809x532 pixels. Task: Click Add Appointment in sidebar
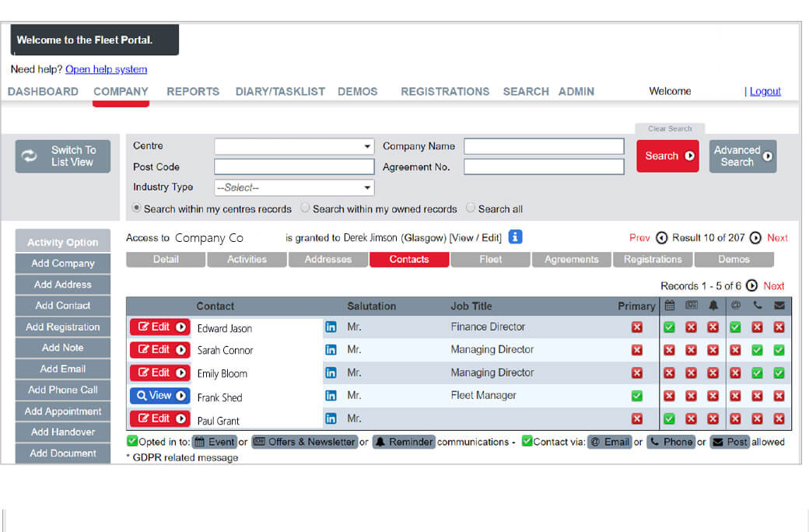click(63, 411)
